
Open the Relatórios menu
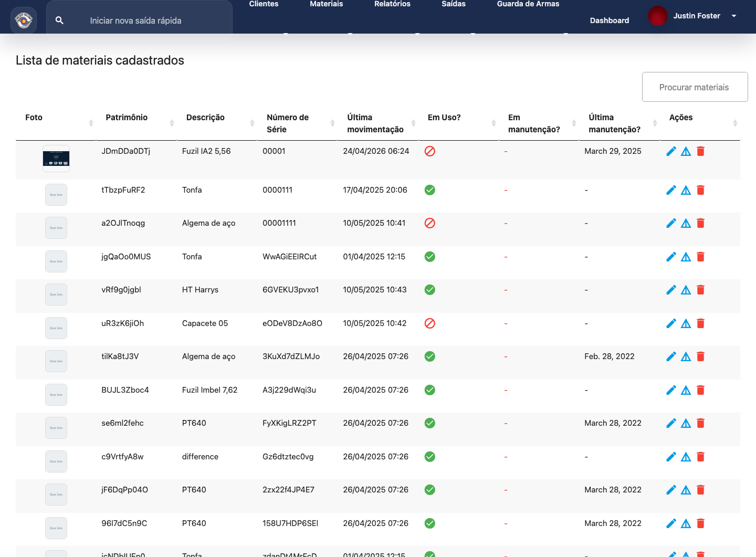pyautogui.click(x=392, y=4)
